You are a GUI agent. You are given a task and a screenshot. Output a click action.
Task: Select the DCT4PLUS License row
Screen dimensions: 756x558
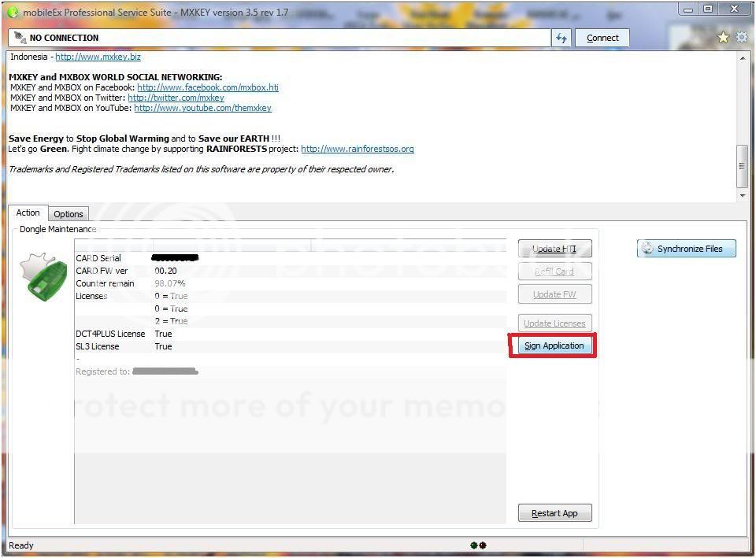[x=291, y=334]
